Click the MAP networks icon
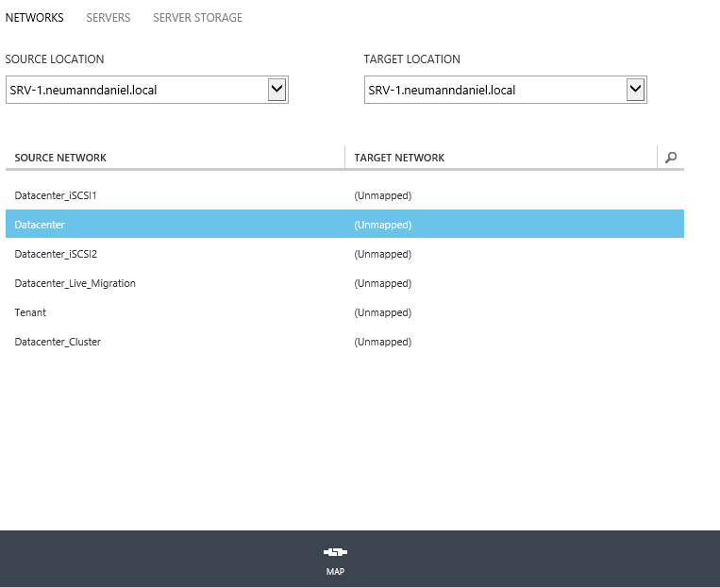The image size is (720, 588). click(x=335, y=553)
